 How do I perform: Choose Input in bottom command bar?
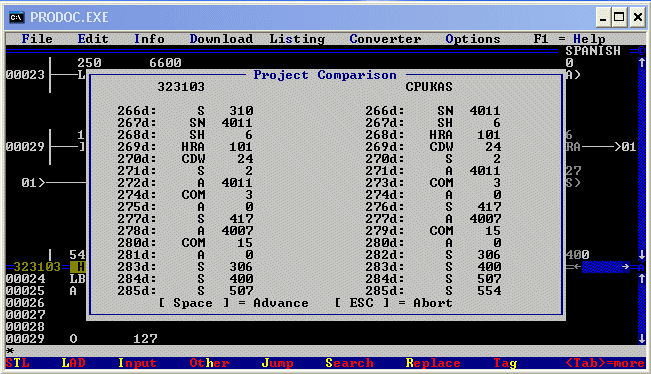(137, 363)
